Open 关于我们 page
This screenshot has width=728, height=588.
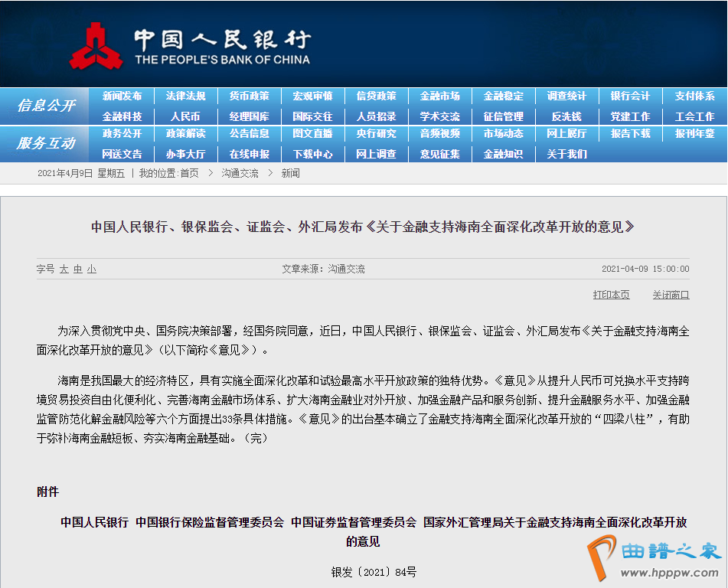(x=566, y=154)
